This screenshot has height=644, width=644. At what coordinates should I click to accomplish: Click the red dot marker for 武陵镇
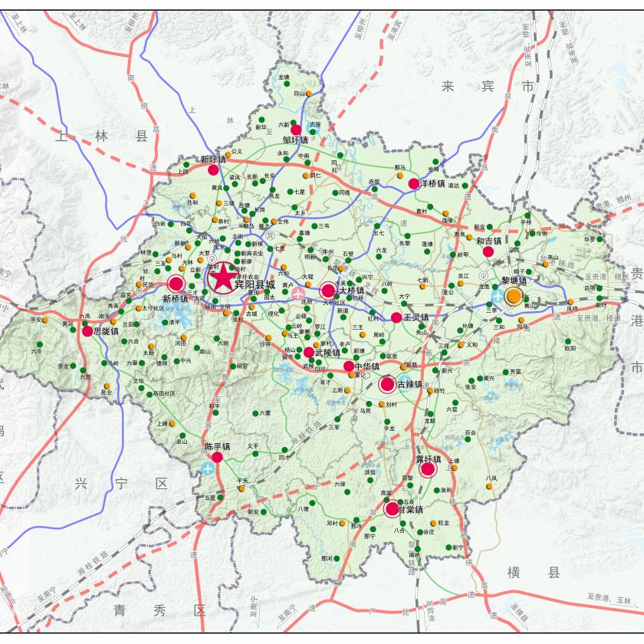point(309,352)
